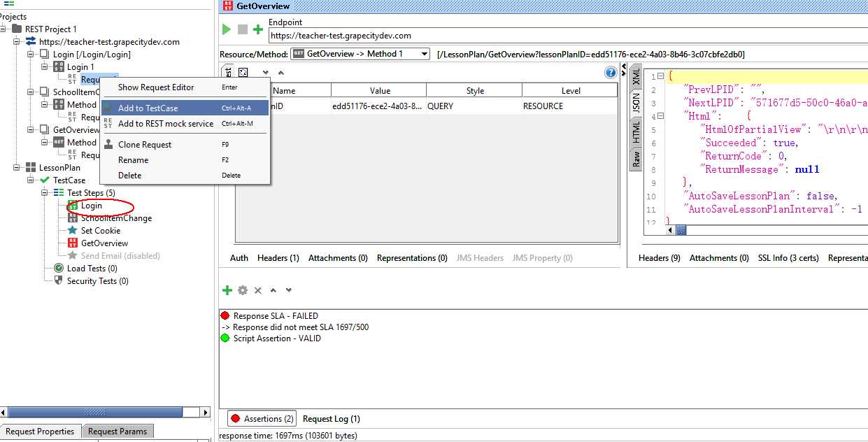Choose Add to REST mock service
Screen dimensions: 868x442
185,124
